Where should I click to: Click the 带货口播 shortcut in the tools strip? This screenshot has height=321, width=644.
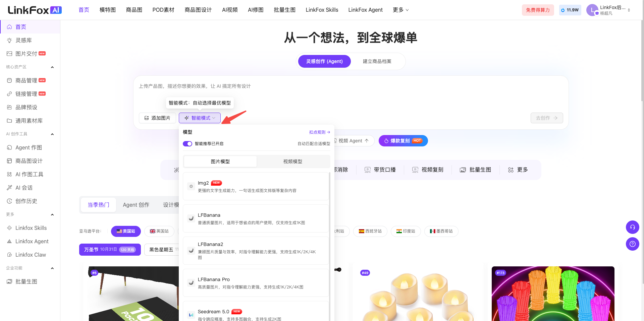click(380, 170)
